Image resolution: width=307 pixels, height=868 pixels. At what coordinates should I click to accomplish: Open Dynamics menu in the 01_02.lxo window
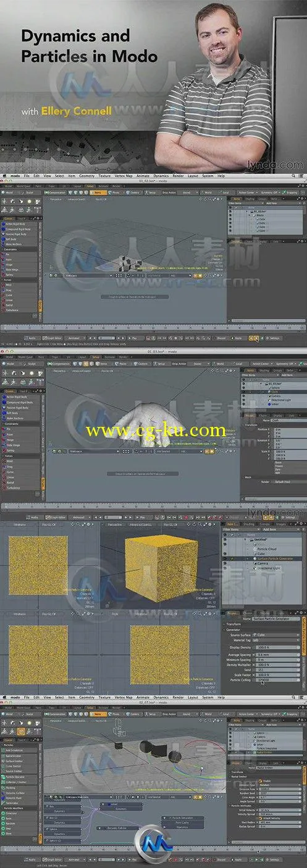[x=161, y=175]
